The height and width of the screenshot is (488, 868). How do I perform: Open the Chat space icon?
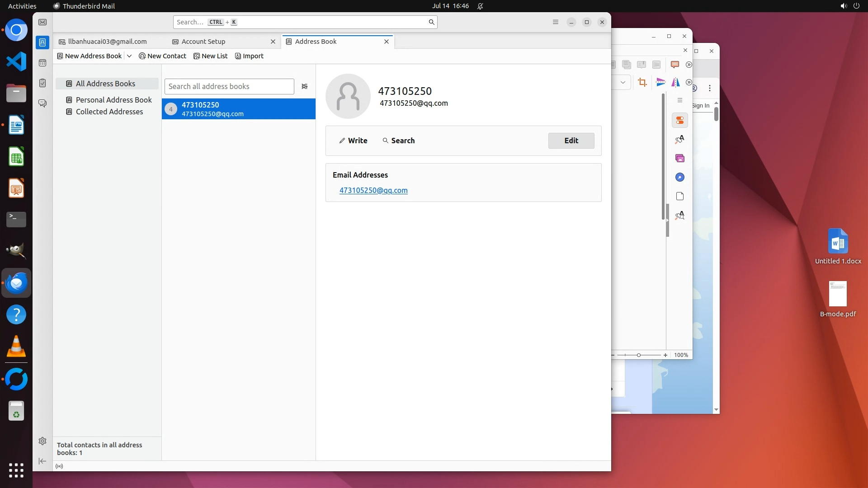click(x=42, y=103)
